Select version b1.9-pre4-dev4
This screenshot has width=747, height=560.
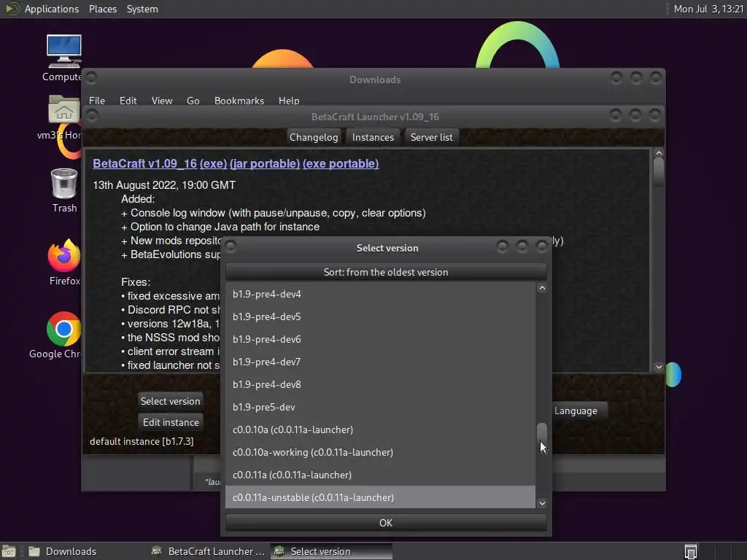380,295
